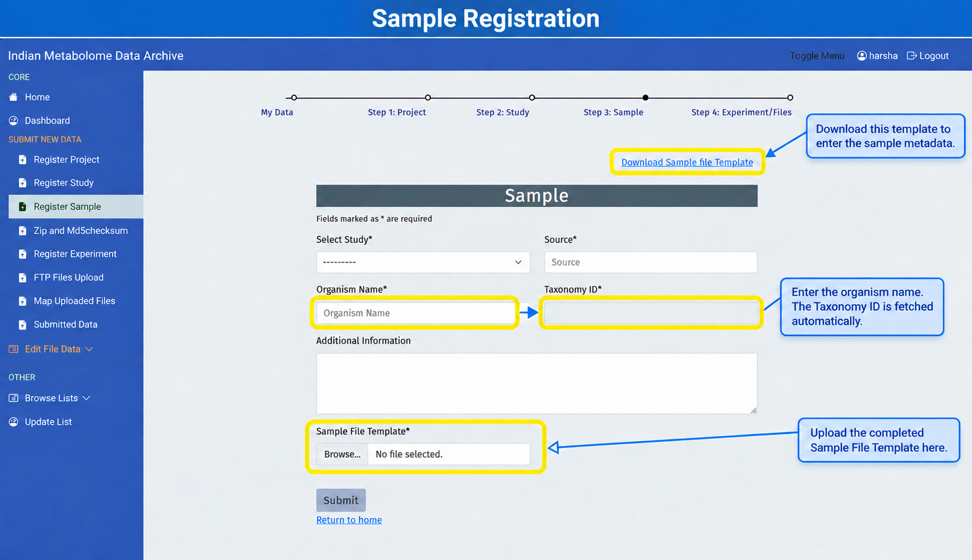The image size is (972, 560).
Task: Select the Step 3: Sample marker
Action: click(645, 98)
